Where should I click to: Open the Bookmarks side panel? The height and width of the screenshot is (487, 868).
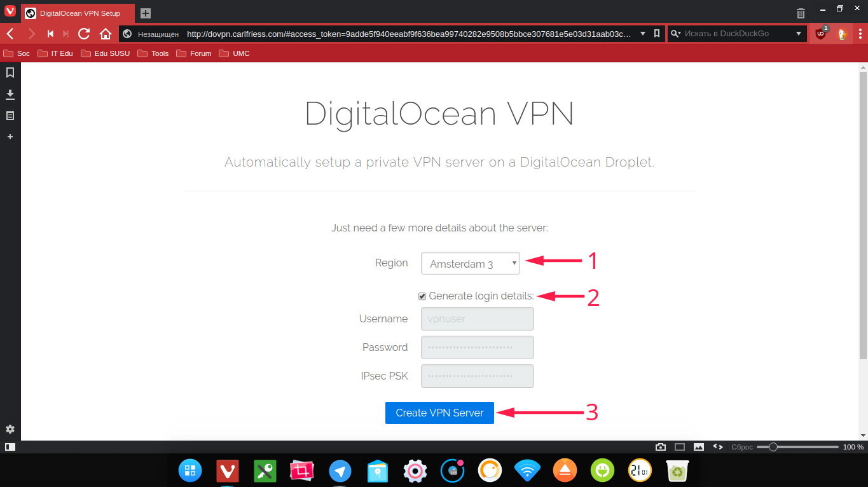pos(10,72)
